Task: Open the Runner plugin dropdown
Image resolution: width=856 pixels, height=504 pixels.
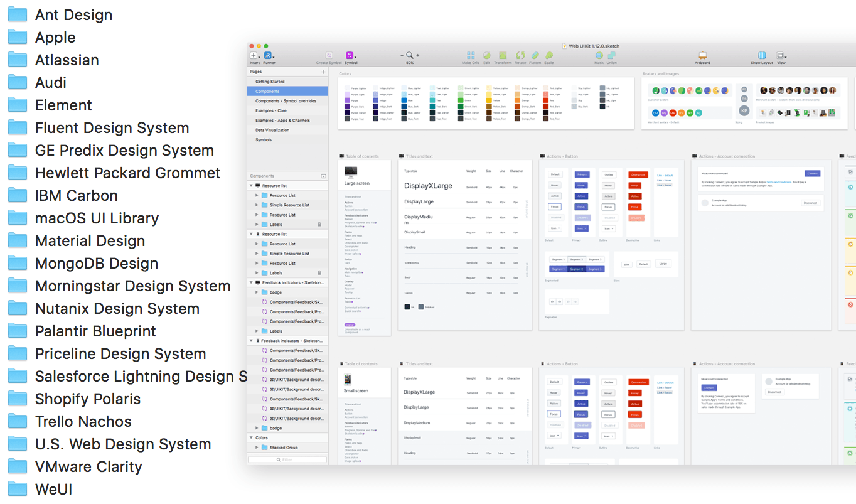Action: pyautogui.click(x=269, y=56)
